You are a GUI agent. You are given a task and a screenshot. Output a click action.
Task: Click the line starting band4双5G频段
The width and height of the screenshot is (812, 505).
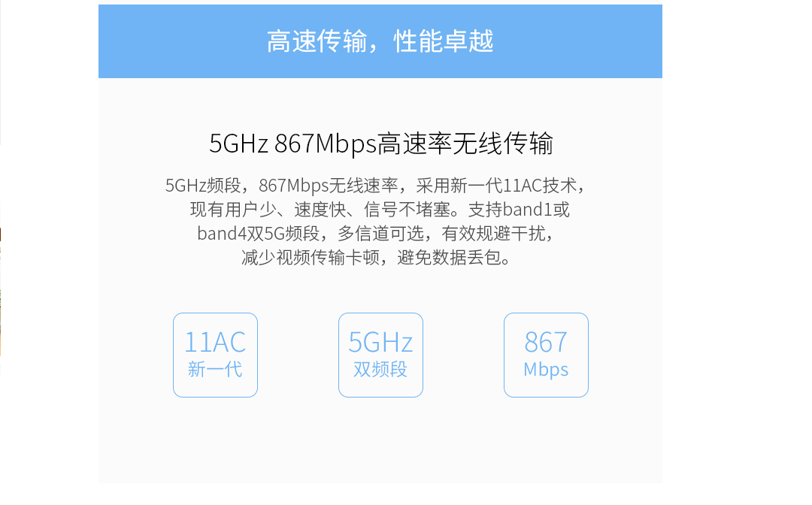pos(377,234)
